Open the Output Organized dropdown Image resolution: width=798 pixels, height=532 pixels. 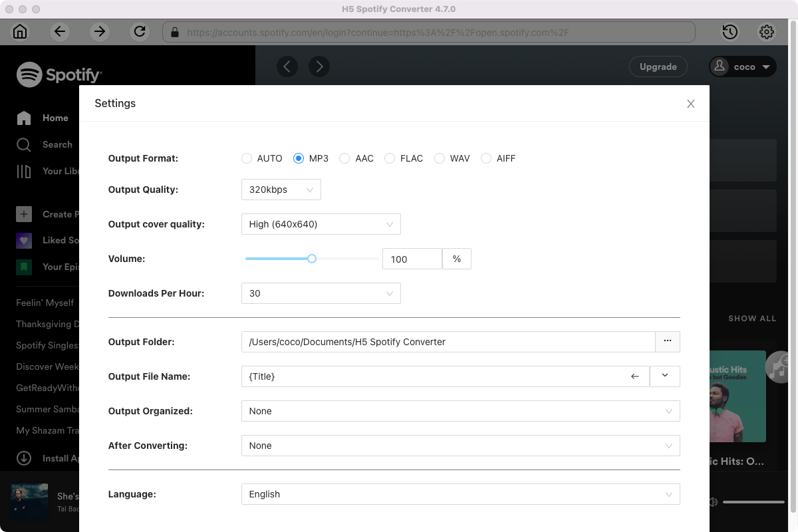point(461,411)
